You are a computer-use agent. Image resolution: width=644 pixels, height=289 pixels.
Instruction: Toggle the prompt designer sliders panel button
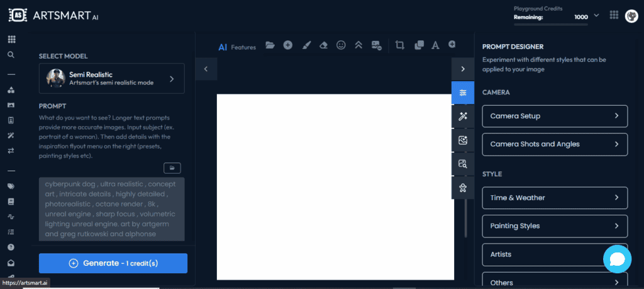(x=463, y=93)
